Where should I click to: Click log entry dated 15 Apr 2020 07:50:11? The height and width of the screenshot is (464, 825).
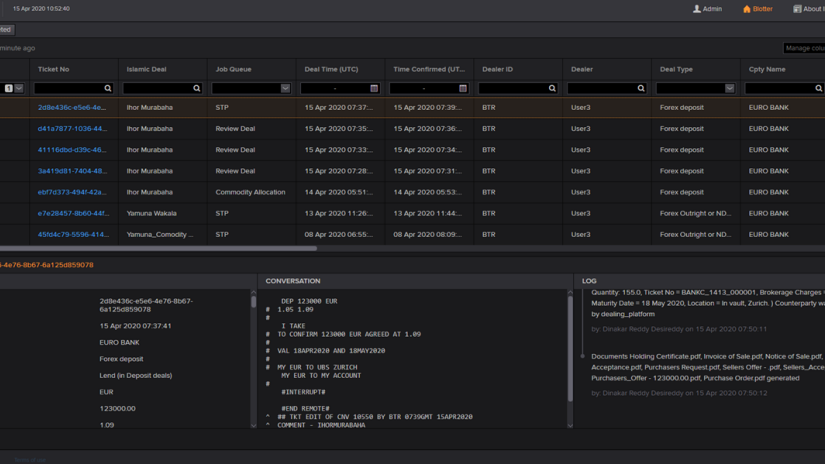pyautogui.click(x=679, y=329)
